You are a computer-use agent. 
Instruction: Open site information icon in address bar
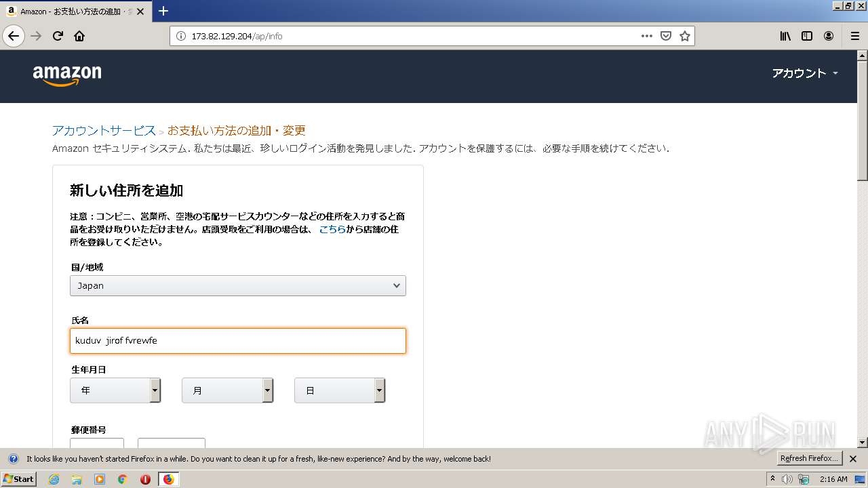pyautogui.click(x=180, y=36)
